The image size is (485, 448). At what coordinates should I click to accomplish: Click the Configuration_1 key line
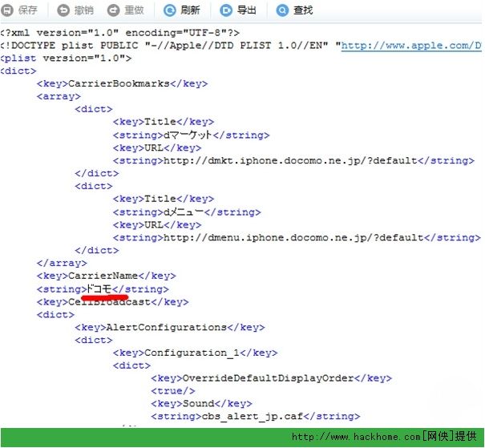(195, 353)
